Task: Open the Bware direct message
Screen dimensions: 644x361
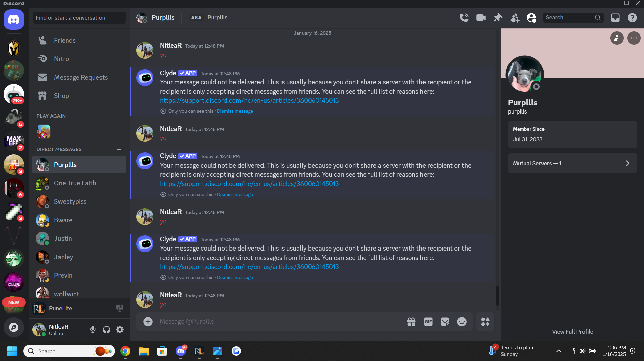Action: (x=79, y=220)
